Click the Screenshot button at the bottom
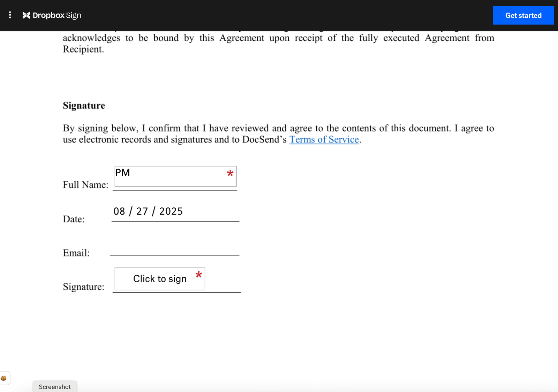558x392 pixels. click(54, 387)
